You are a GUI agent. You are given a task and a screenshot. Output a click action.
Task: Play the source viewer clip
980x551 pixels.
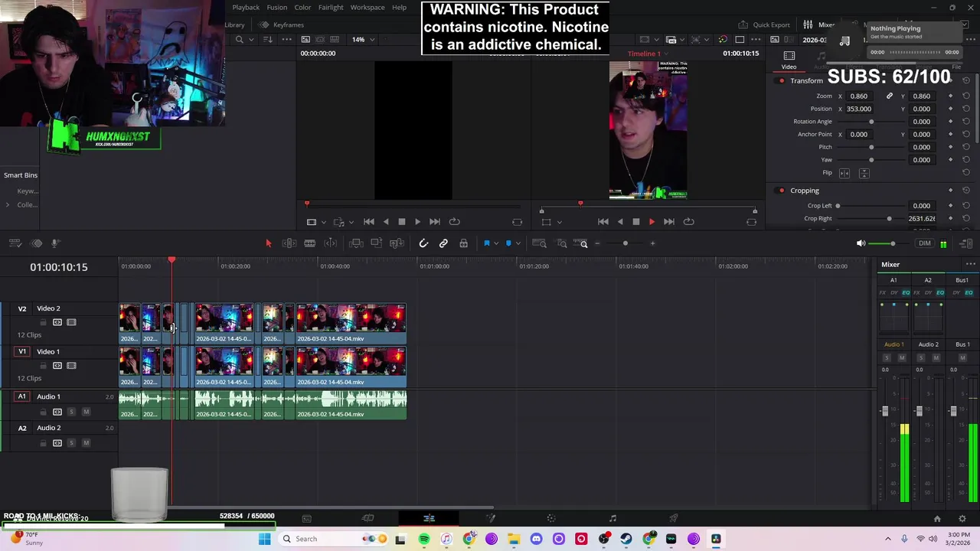point(417,221)
